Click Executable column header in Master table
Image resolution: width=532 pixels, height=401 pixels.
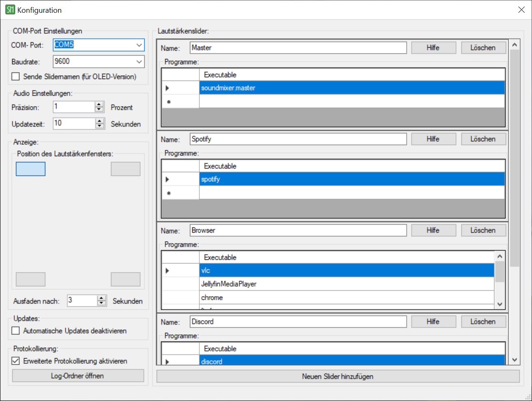click(x=352, y=75)
